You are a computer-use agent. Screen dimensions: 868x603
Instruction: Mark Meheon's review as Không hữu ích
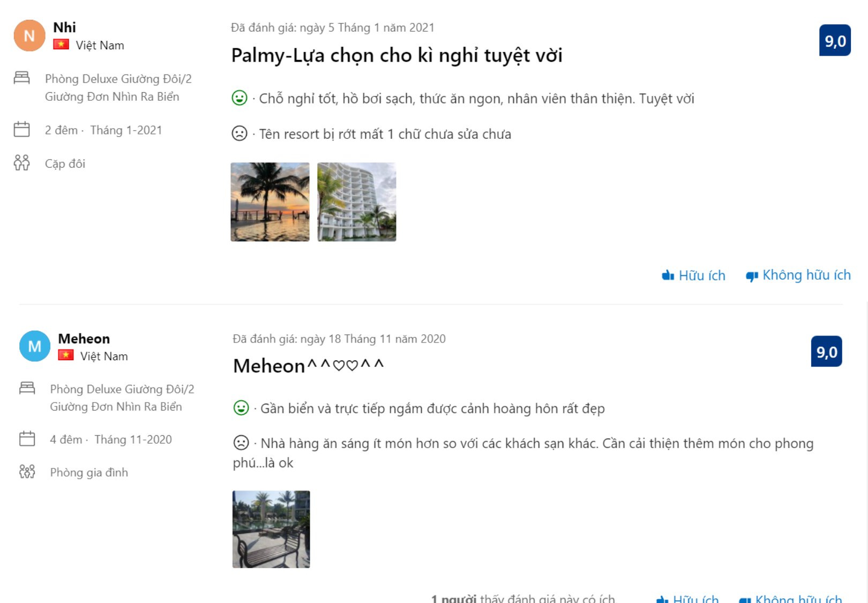(x=791, y=598)
